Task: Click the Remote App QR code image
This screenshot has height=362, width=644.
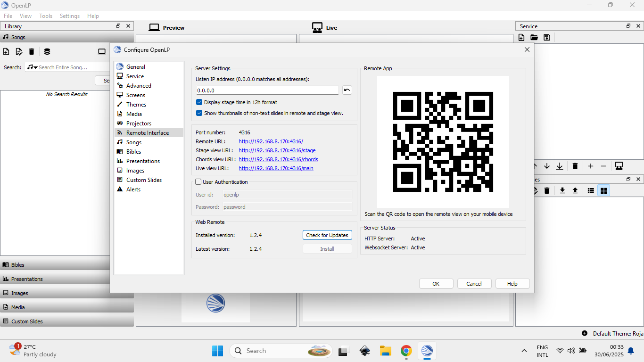Action: (443, 142)
